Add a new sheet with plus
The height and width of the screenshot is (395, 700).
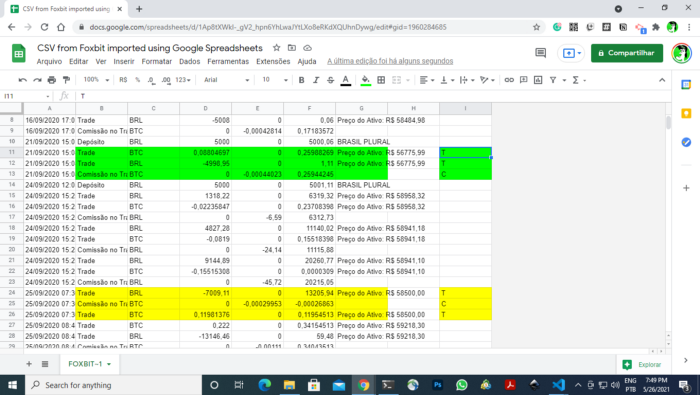click(x=29, y=364)
